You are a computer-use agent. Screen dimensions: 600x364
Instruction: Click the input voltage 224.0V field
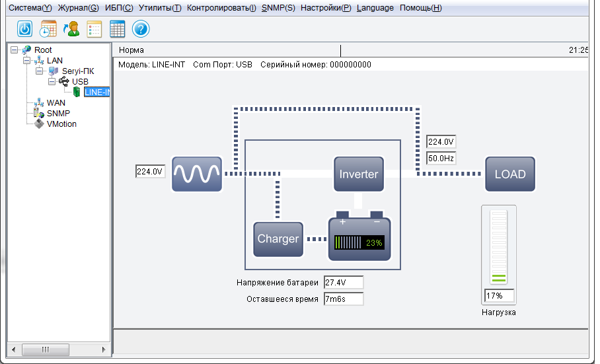[x=150, y=171]
